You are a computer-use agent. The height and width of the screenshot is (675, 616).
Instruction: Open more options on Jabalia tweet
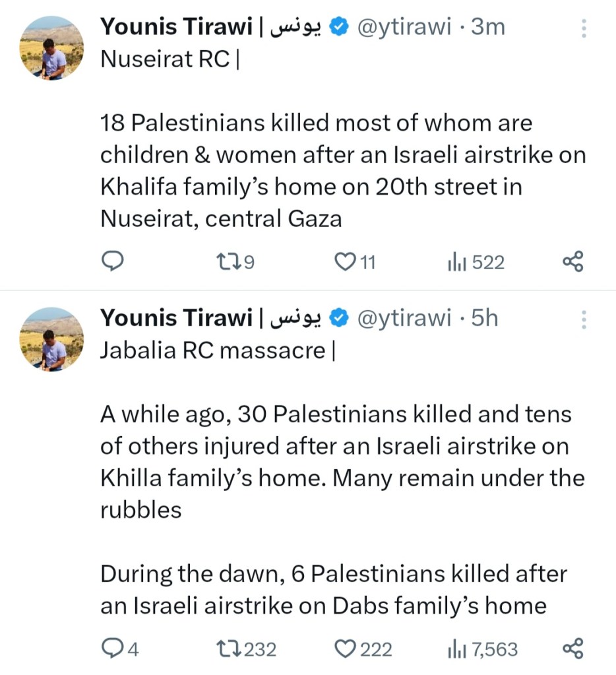coord(583,319)
